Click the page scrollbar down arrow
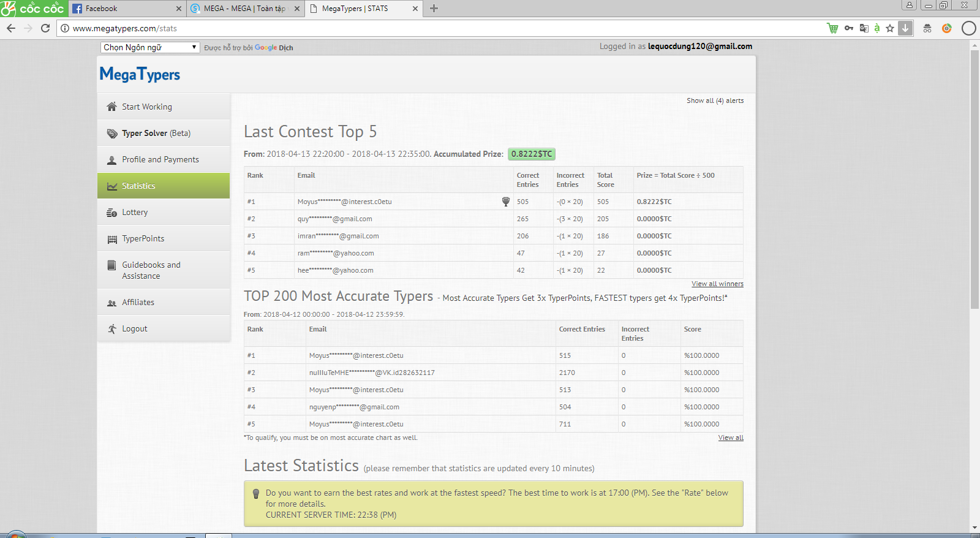 click(x=974, y=528)
